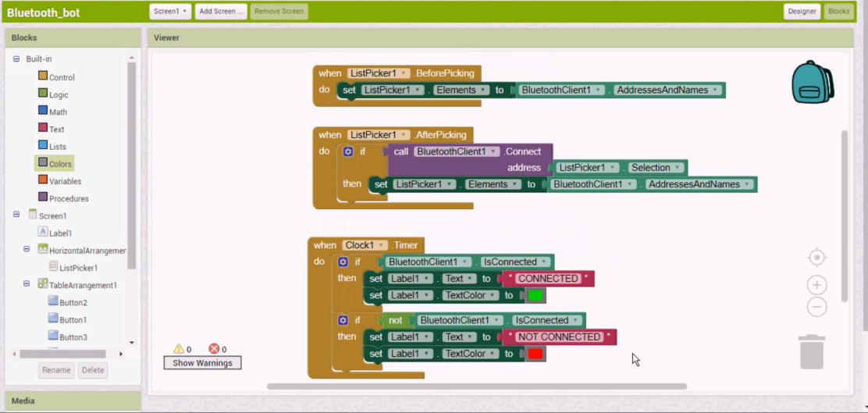Collapse the Built-in tree section
This screenshot has width=868, height=413.
click(x=16, y=59)
